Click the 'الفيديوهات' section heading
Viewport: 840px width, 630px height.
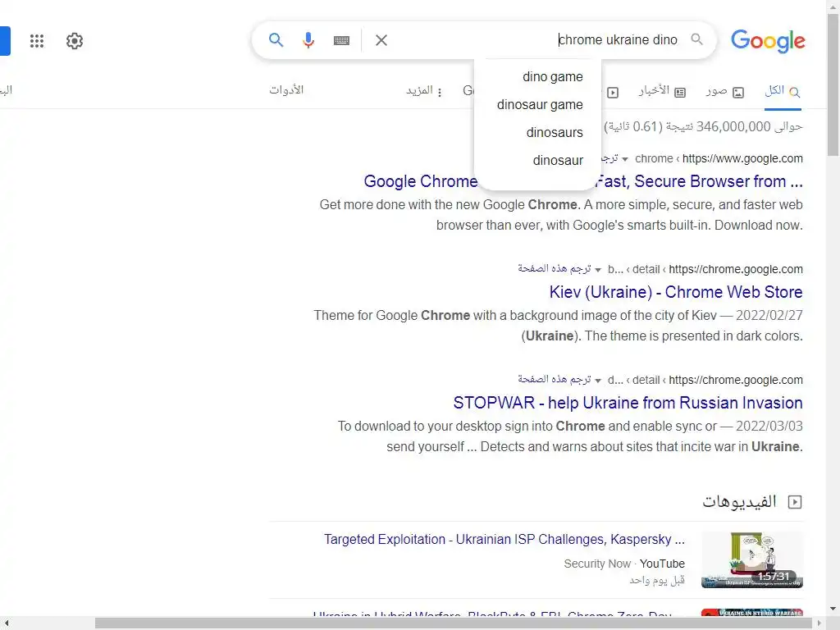pos(739,502)
